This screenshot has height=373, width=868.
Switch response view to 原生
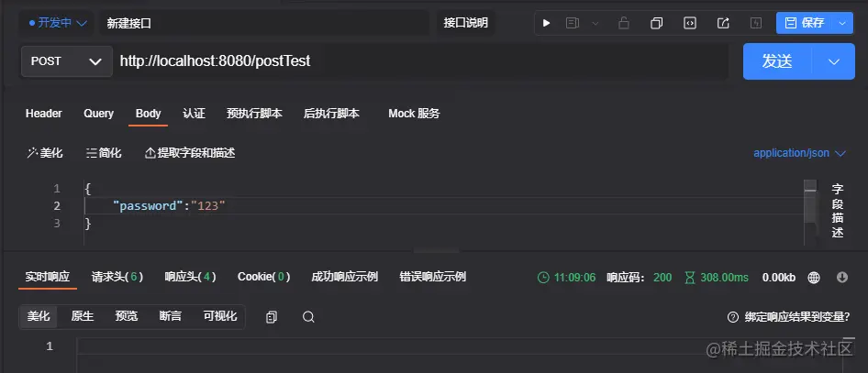coord(83,316)
